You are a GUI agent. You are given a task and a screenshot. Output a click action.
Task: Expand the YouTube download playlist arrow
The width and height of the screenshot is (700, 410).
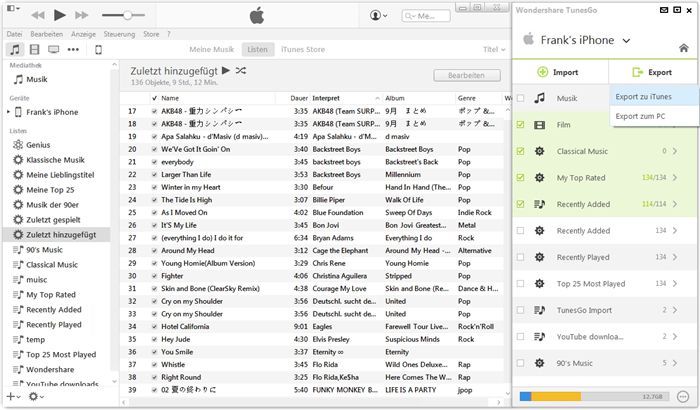(675, 336)
